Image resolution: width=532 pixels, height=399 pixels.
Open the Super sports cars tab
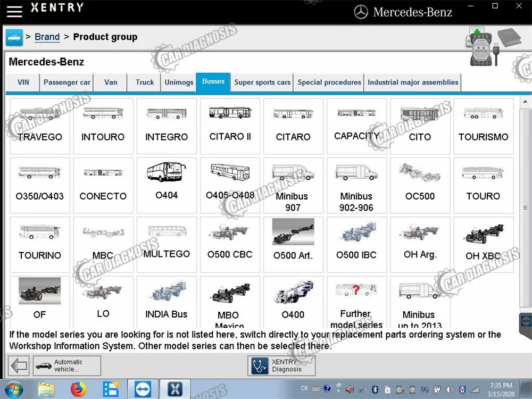(x=262, y=82)
